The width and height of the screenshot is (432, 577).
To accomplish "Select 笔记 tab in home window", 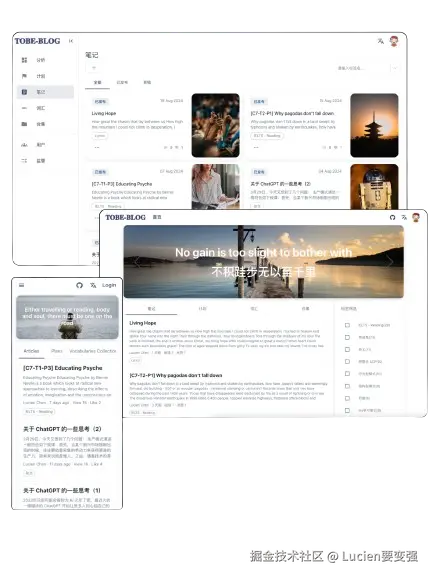I will 151,309.
